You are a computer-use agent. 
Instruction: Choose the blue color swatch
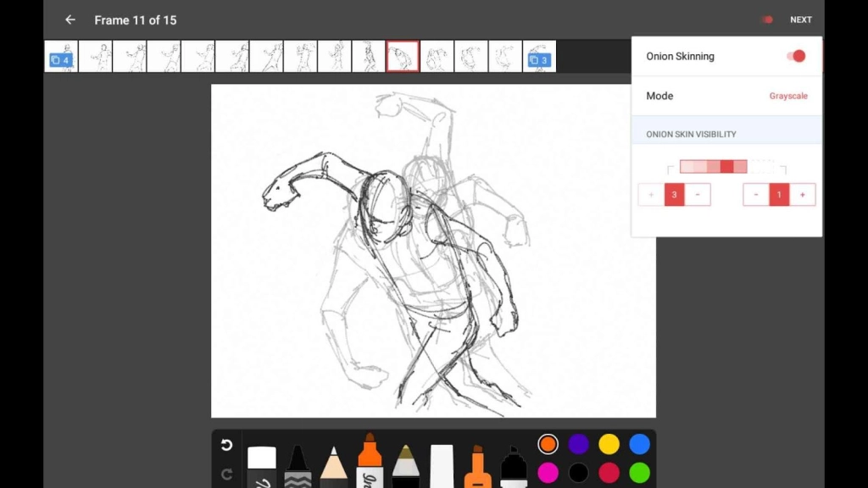click(640, 442)
